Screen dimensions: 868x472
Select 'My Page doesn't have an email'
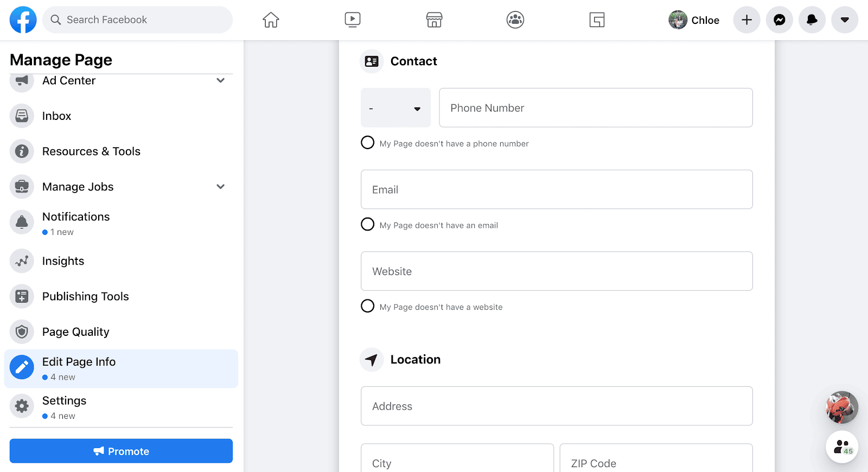pyautogui.click(x=367, y=224)
